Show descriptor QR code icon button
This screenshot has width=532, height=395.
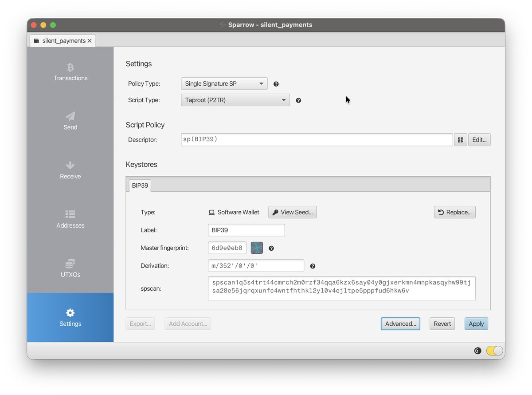460,140
